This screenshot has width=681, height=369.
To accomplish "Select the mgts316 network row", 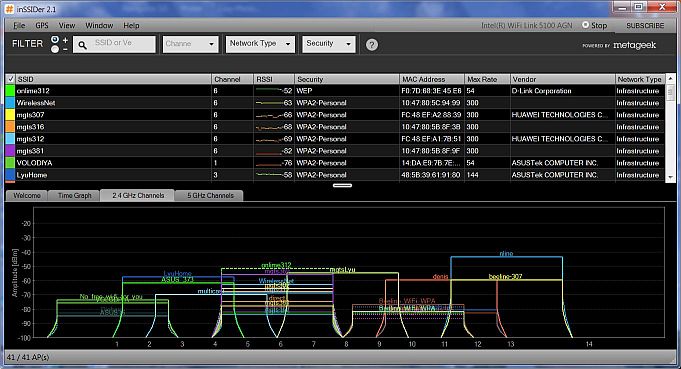I will pos(335,127).
